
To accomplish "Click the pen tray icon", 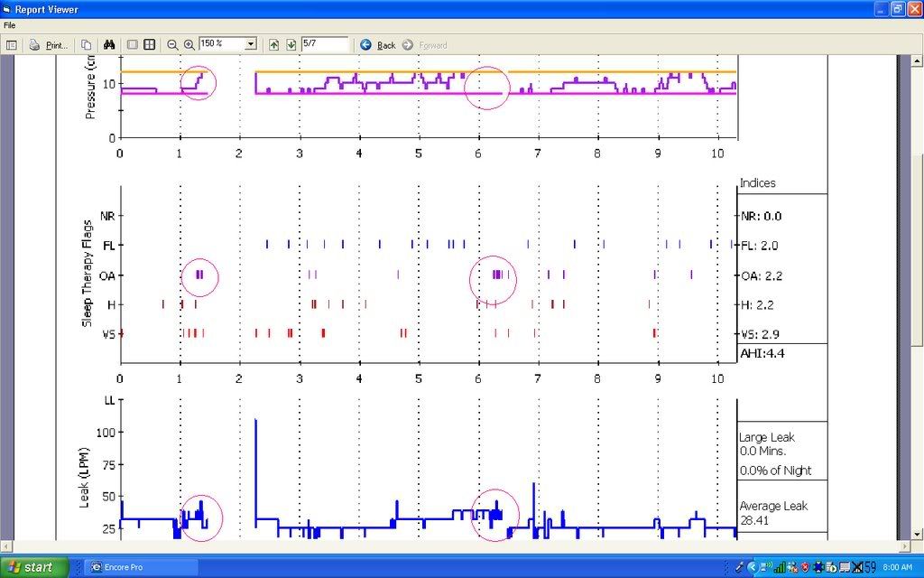I will coord(740,567).
